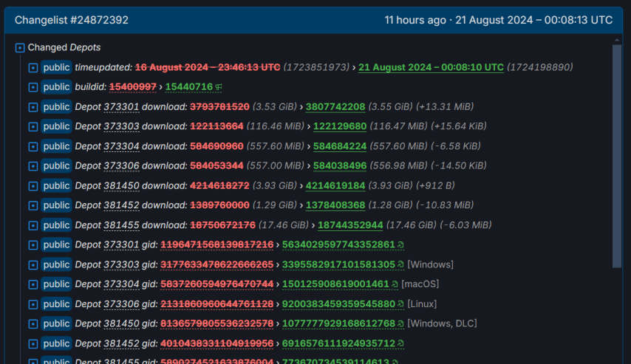This screenshot has height=364, width=631.
Task: Open Depot 381452 link in gid row
Action: pyautogui.click(x=121, y=343)
